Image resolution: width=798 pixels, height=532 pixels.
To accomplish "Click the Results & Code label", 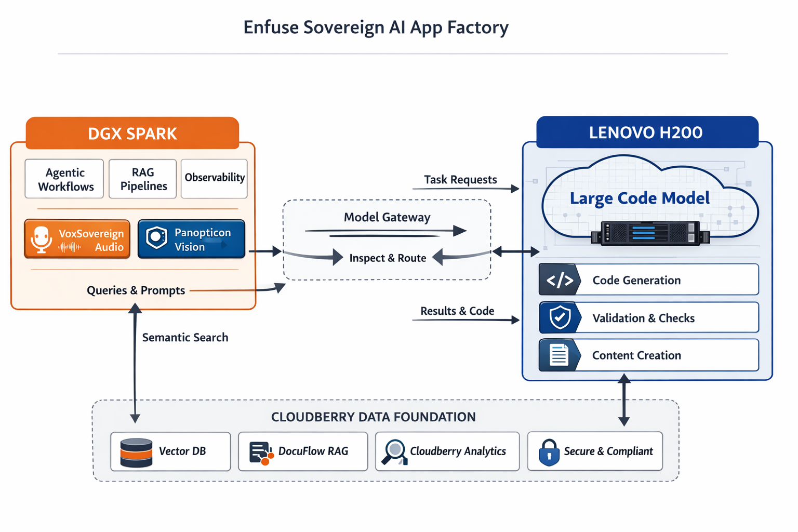I will (x=457, y=311).
